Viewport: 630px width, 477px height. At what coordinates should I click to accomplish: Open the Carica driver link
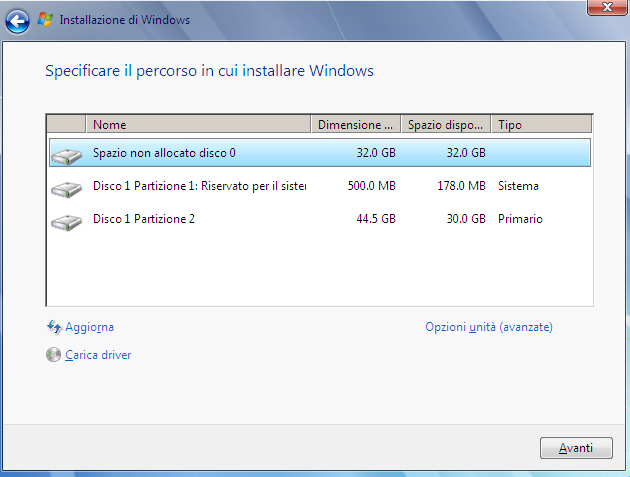point(98,355)
